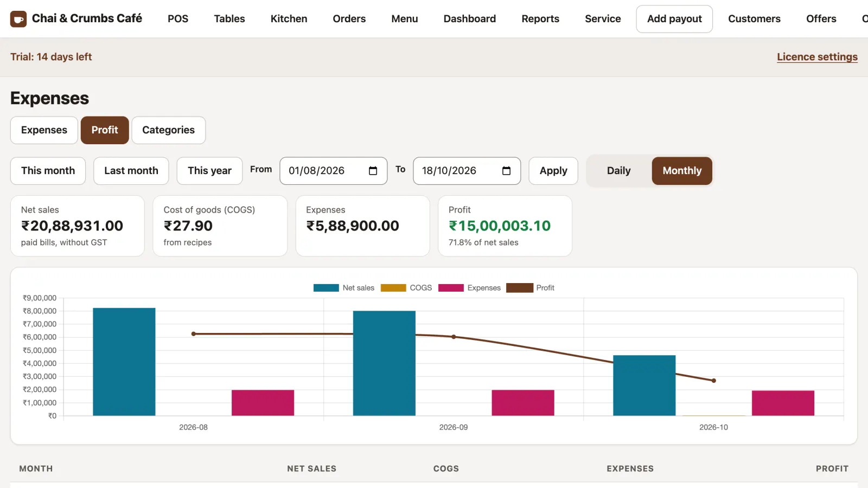Image resolution: width=868 pixels, height=488 pixels.
Task: Open the POS menu item
Action: 178,19
